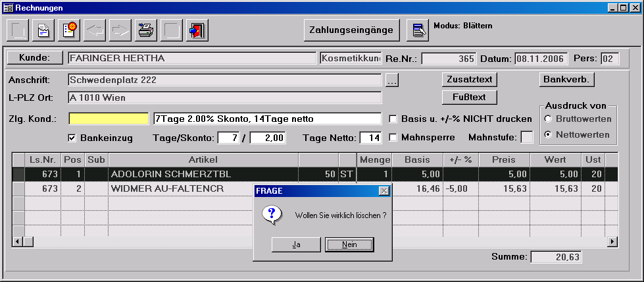Screen dimensions: 644x282
Task: Toggle the Bankeinzug checkbox
Action: pyautogui.click(x=72, y=138)
